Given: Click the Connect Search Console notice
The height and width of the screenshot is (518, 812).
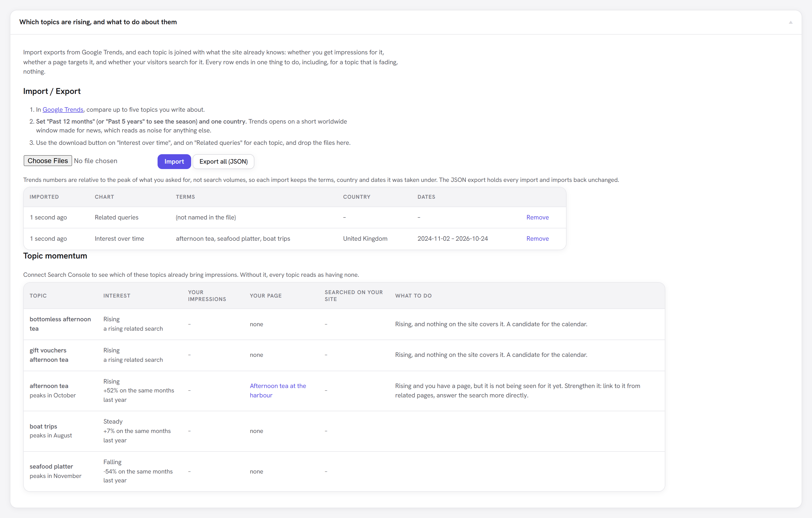Looking at the screenshot, I should click(191, 275).
